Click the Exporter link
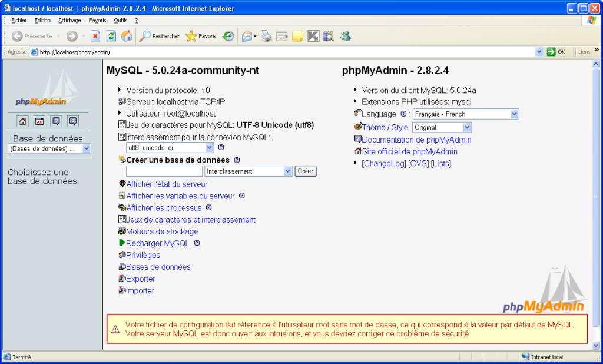 pos(141,279)
